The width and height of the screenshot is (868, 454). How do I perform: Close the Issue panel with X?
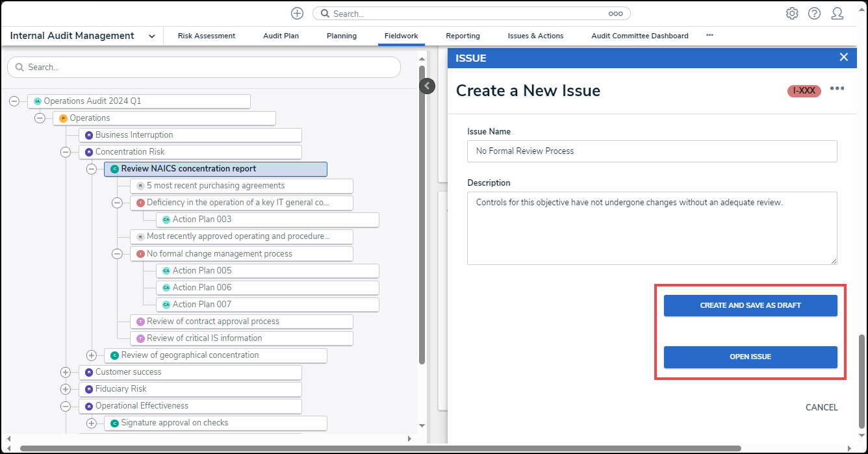pyautogui.click(x=843, y=57)
